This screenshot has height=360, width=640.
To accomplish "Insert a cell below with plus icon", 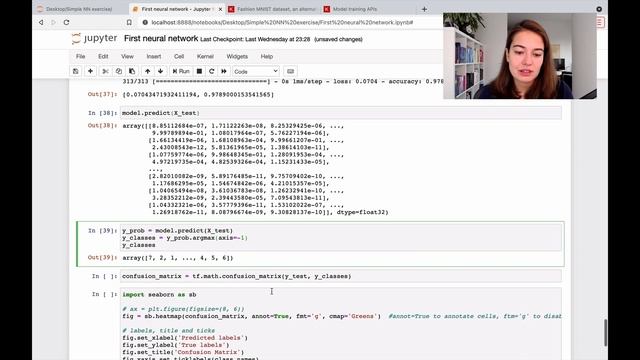I will (x=90, y=71).
